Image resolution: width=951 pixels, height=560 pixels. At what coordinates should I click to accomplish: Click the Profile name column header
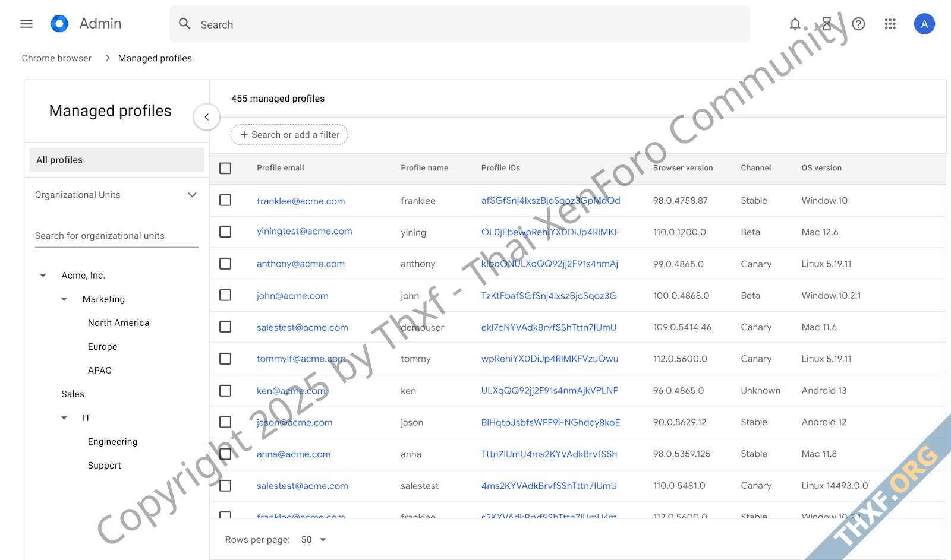[424, 168]
